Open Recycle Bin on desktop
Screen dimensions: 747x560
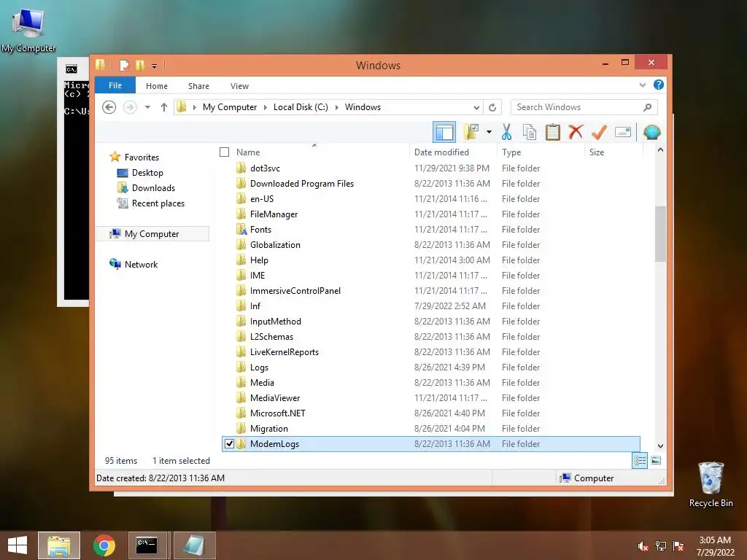pos(711,484)
